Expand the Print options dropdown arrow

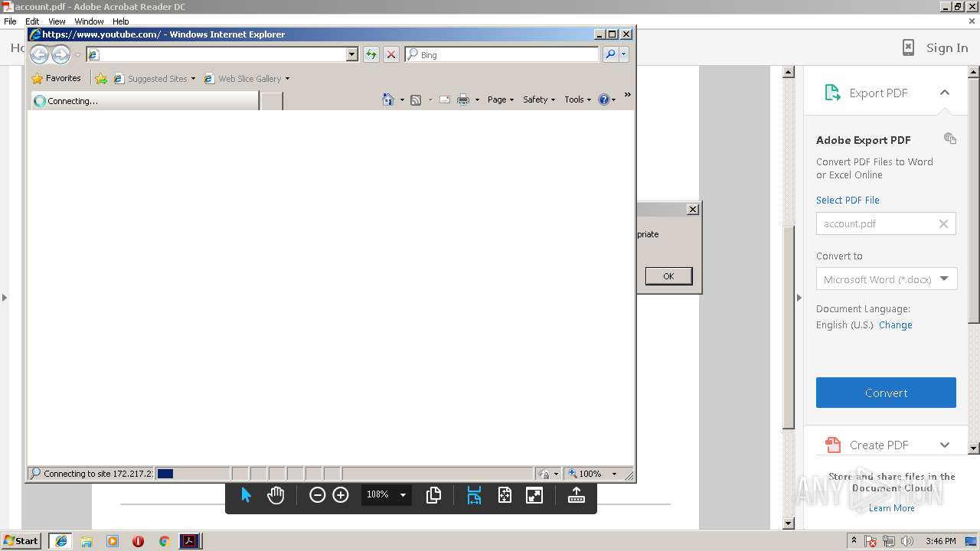click(x=477, y=99)
